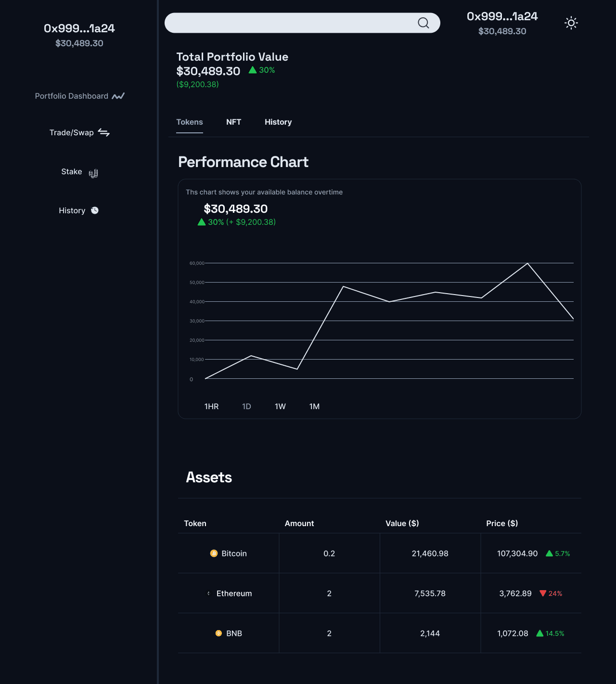Switch to the History tab

tap(278, 122)
